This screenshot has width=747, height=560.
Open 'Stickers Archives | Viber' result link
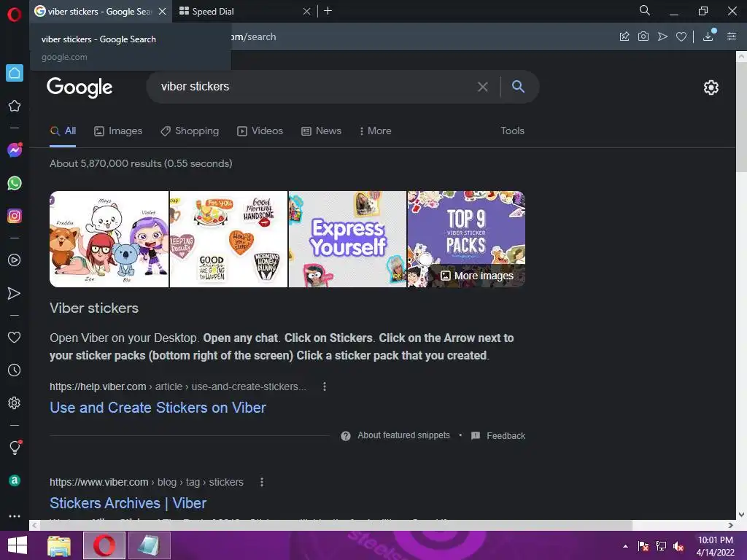pos(128,503)
